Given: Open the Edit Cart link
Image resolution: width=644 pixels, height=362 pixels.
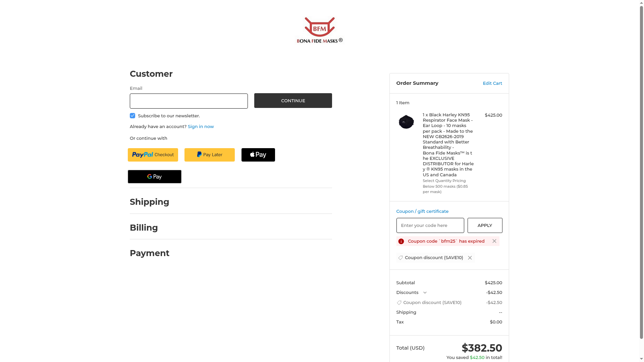Looking at the screenshot, I should [x=492, y=83].
